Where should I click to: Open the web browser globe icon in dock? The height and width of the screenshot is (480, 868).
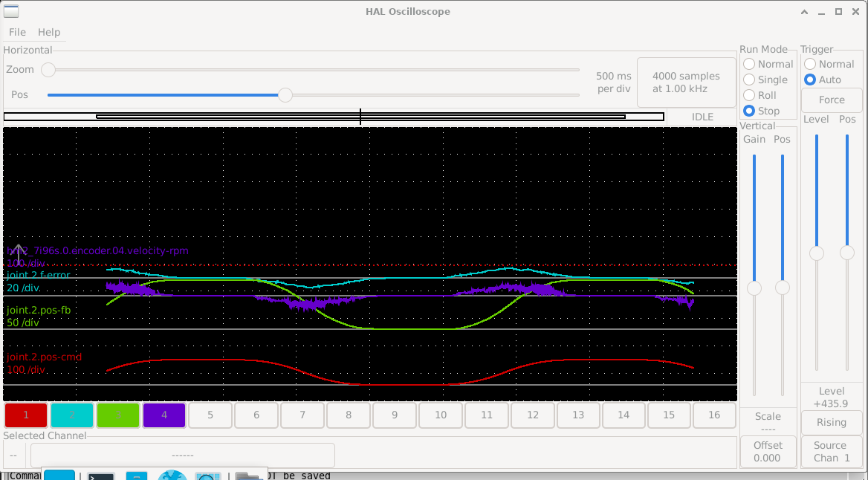172,475
